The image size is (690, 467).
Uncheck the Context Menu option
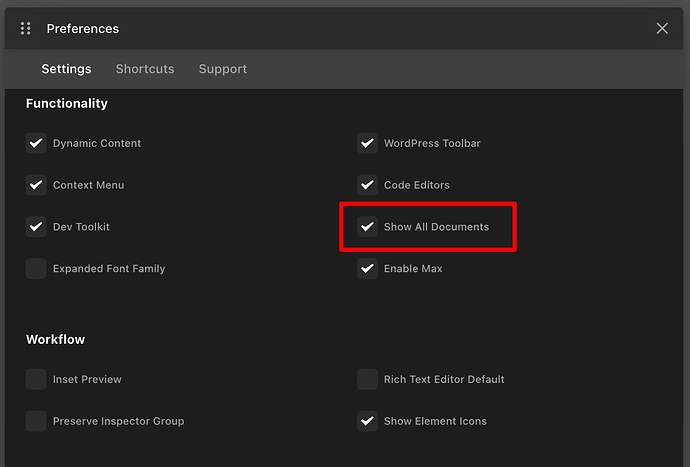pos(36,185)
